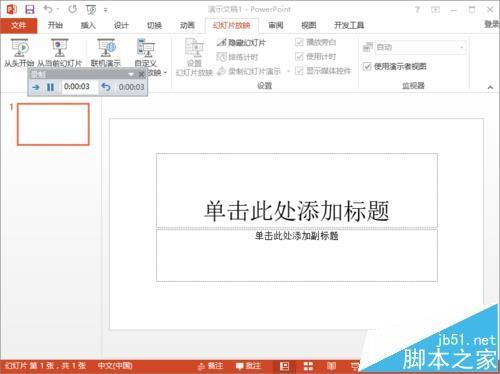Click Next arrow in recording toolbar
Screen dimensions: 500x374
click(36, 87)
